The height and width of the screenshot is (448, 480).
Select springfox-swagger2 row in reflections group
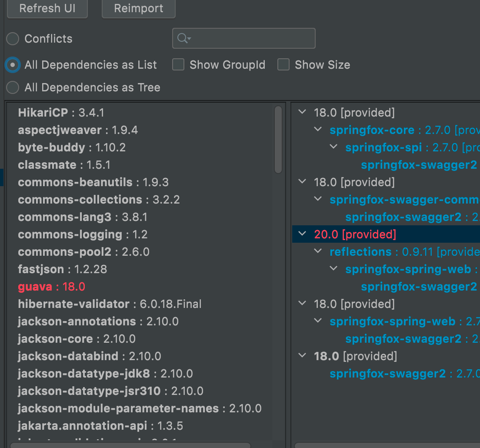tap(419, 287)
